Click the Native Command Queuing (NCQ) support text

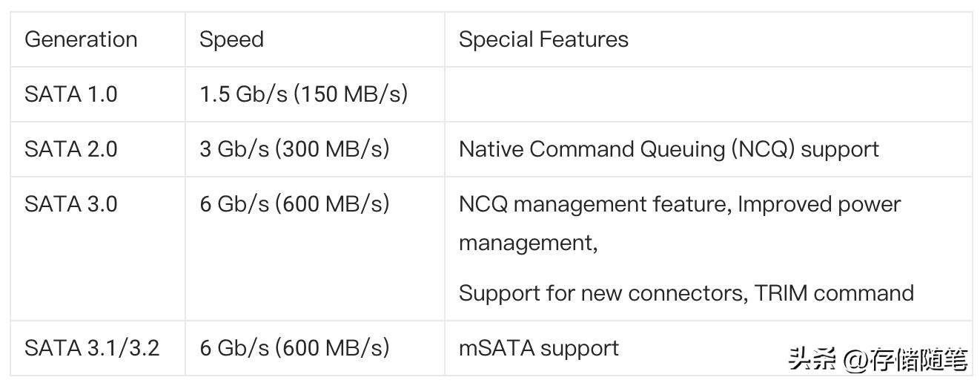[x=669, y=149]
